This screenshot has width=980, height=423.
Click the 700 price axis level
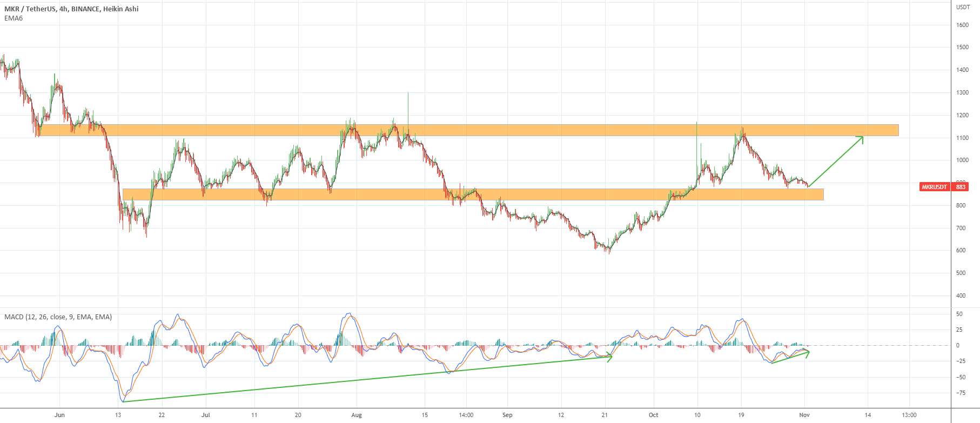(961, 228)
